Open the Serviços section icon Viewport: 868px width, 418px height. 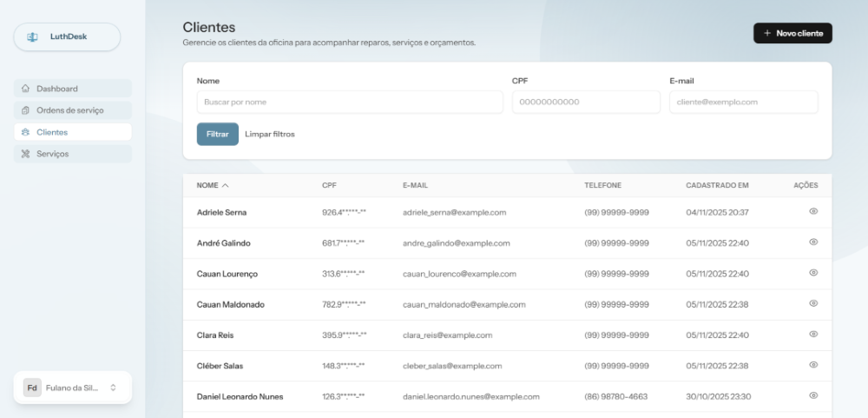[25, 154]
